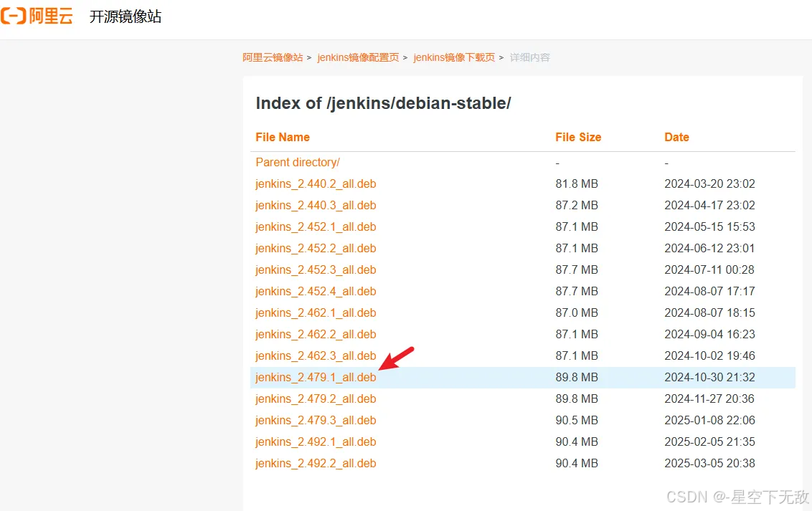Select date 2024-10-02 19:46

[710, 356]
